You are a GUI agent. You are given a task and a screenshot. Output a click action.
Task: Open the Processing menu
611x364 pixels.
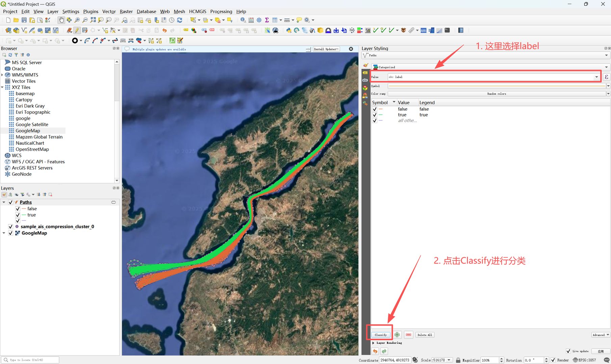(x=221, y=11)
